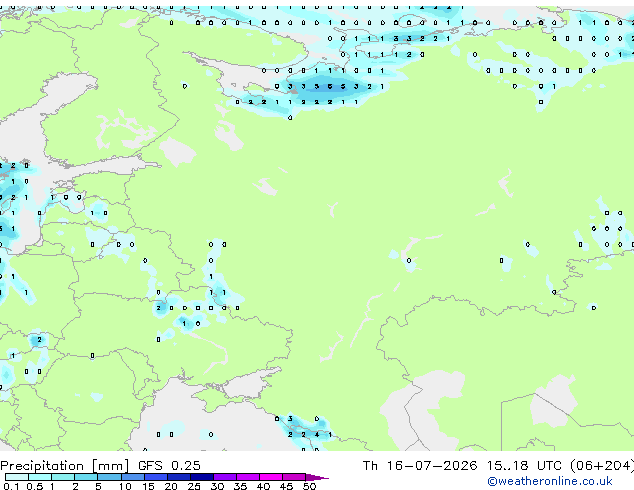Select the 2–5 mm legend color swatch
The height and width of the screenshot is (490, 634).
pyautogui.click(x=86, y=477)
